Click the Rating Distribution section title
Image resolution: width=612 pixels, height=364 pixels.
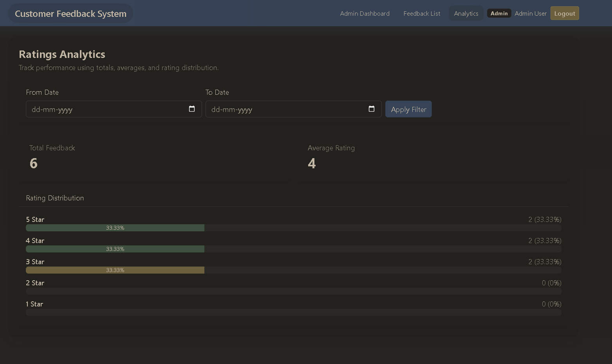click(55, 198)
